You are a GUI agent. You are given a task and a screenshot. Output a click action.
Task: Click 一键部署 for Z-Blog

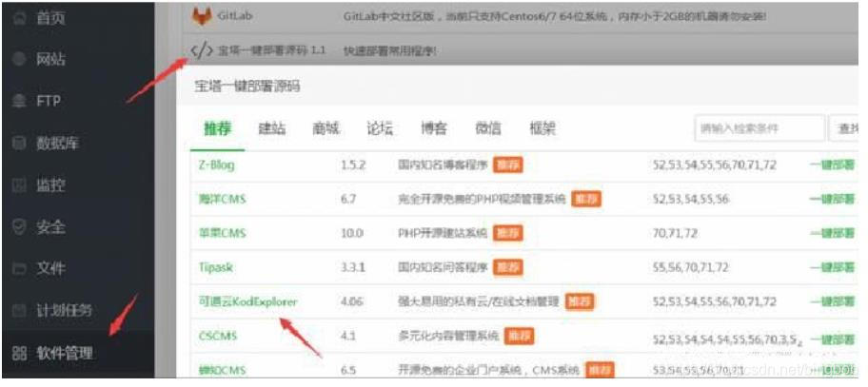832,164
